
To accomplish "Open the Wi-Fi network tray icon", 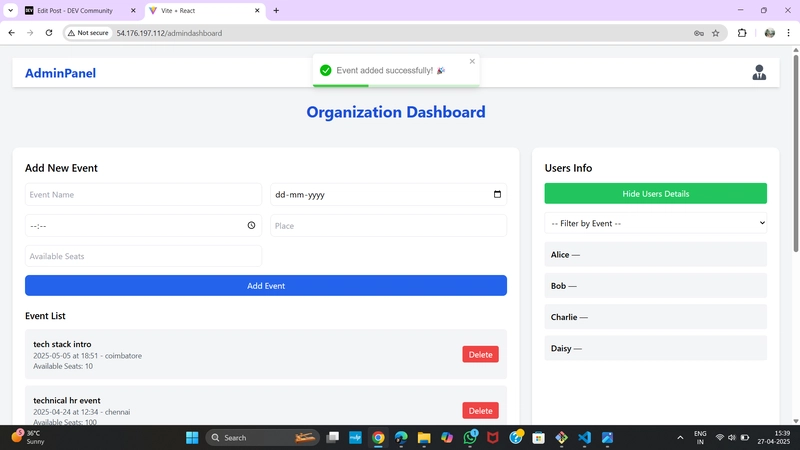I will [x=719, y=437].
